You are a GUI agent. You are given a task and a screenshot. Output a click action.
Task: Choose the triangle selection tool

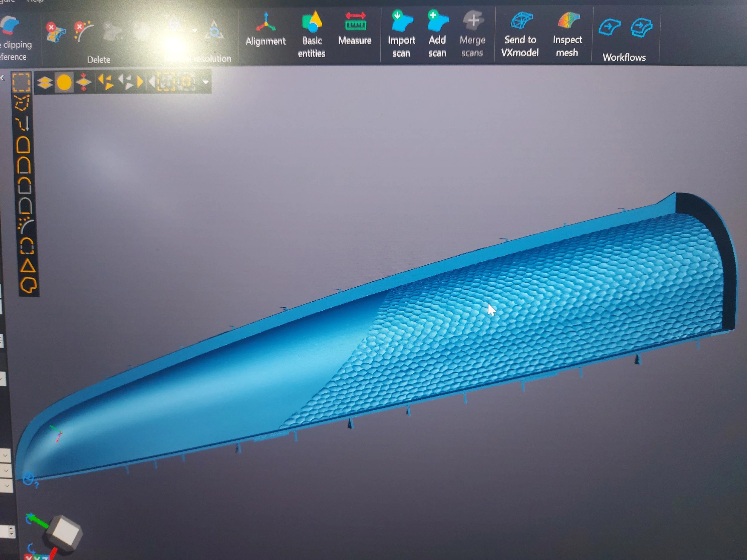pos(28,266)
